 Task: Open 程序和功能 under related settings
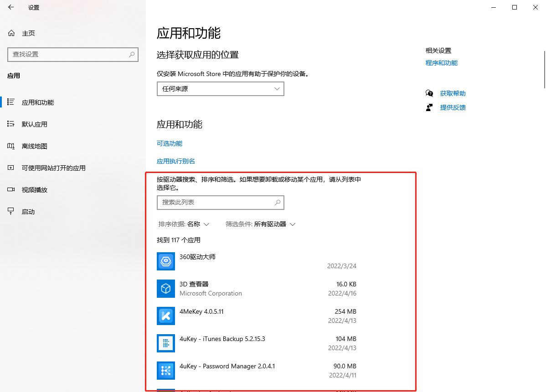pos(441,63)
